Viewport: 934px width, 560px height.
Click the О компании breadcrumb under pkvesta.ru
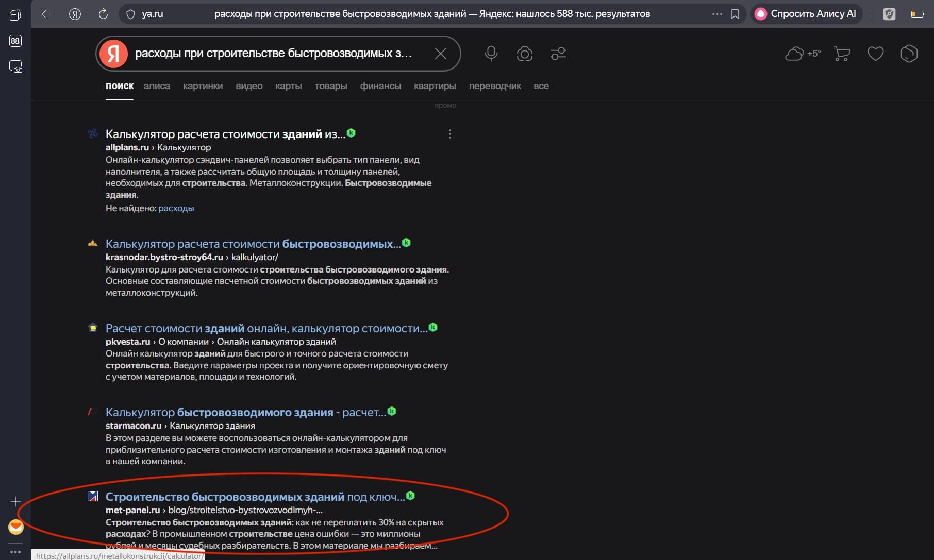(x=184, y=342)
